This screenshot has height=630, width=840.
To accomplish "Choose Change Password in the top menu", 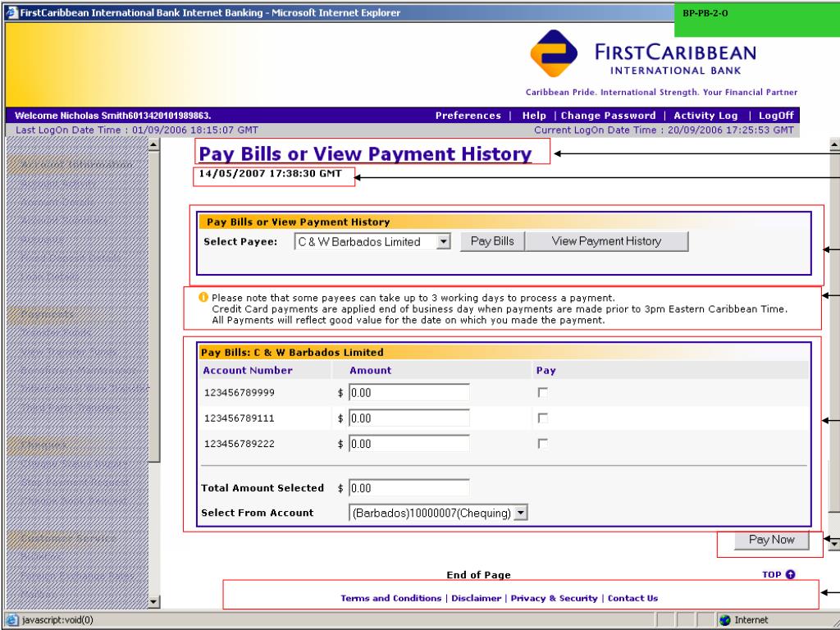I will point(608,115).
